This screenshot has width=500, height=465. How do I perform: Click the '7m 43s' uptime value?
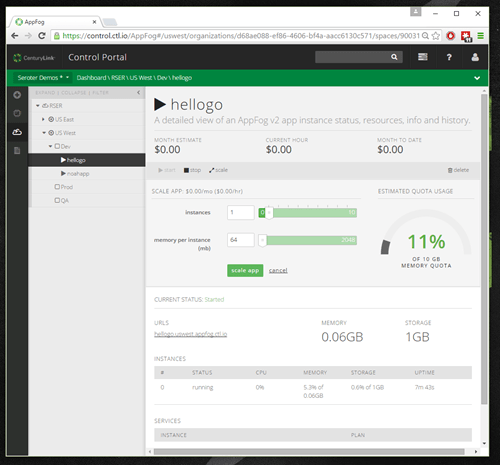[x=424, y=387]
